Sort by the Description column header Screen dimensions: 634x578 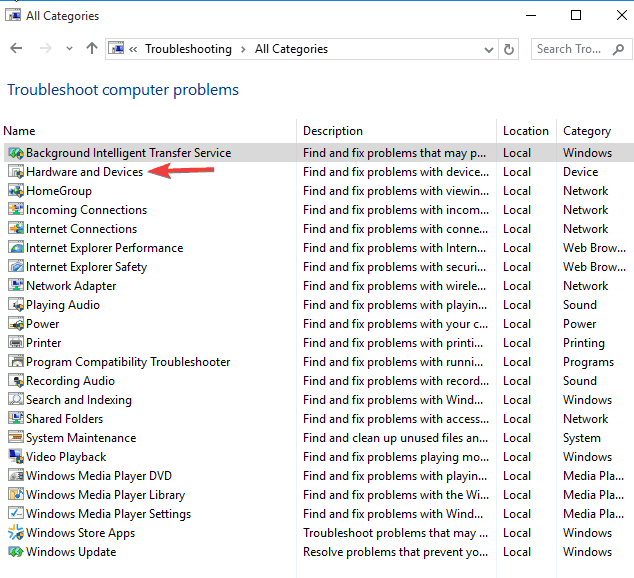point(333,131)
